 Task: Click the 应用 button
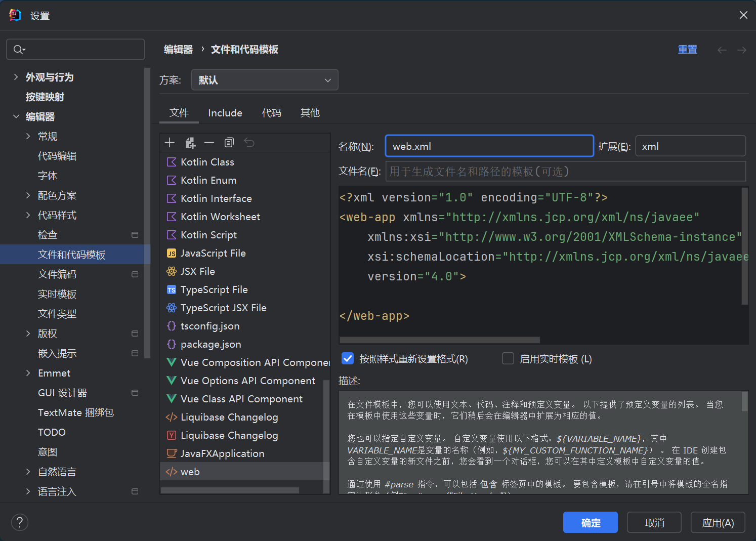click(x=718, y=522)
